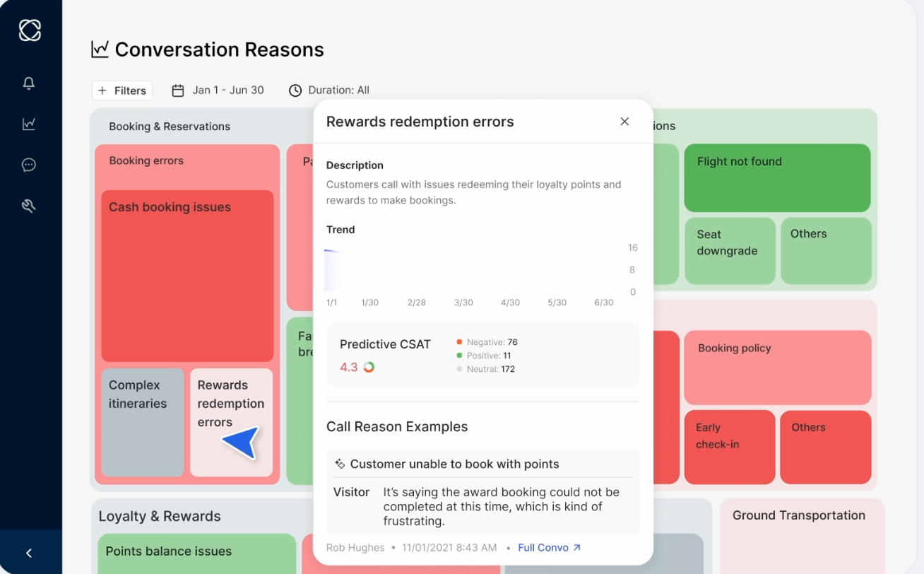This screenshot has height=574, width=924.
Task: Select the Complex itineraries tile
Action: [x=143, y=423]
